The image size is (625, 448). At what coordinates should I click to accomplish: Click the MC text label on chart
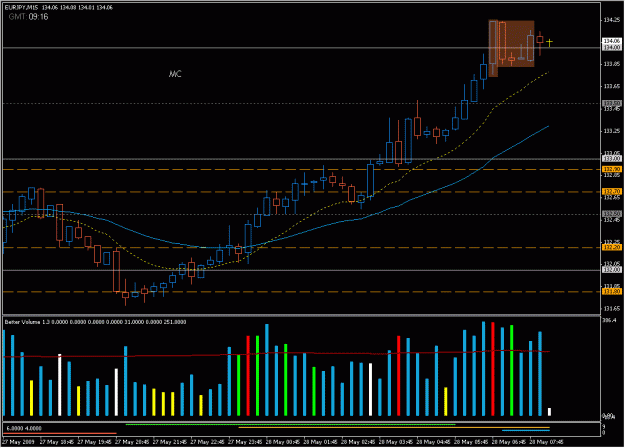[175, 74]
